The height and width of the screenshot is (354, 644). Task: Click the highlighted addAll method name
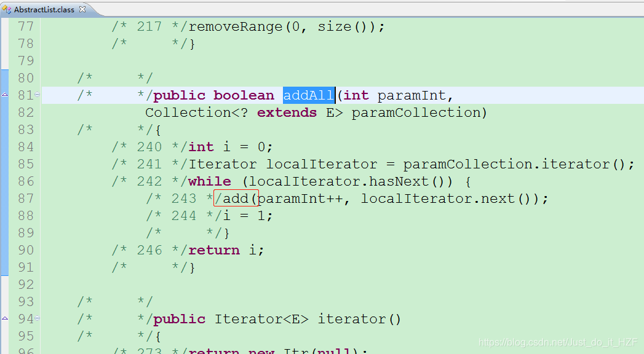click(309, 95)
